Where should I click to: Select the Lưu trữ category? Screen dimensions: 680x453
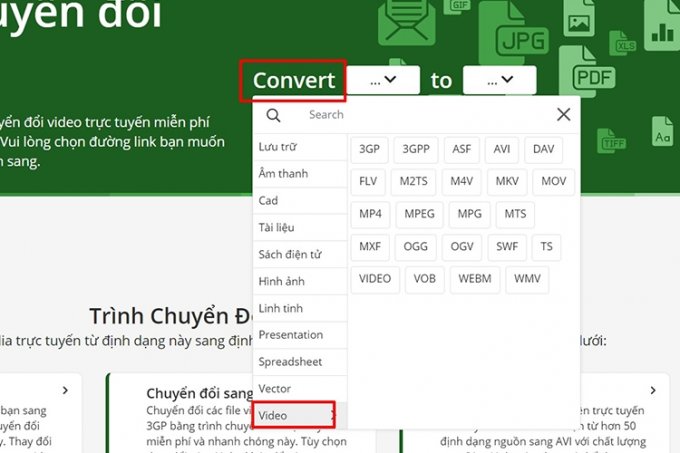click(300, 147)
